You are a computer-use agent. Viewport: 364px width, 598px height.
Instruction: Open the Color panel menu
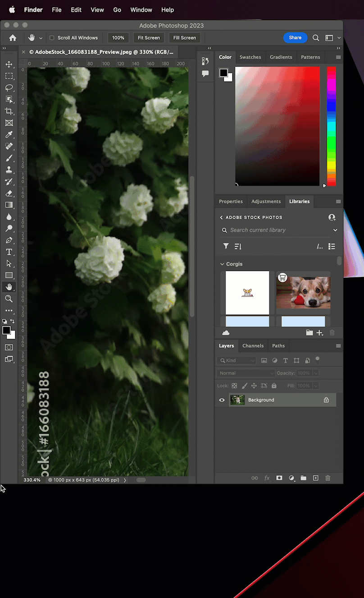(338, 57)
